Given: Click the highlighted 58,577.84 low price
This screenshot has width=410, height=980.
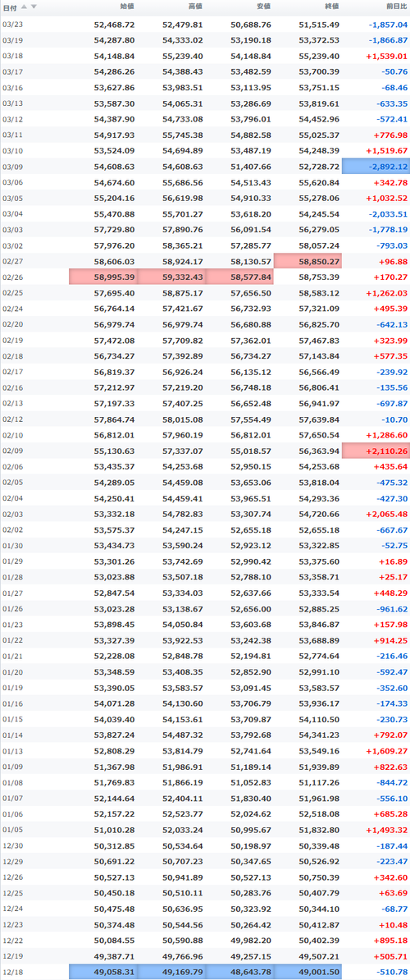Looking at the screenshot, I should tap(239, 277).
